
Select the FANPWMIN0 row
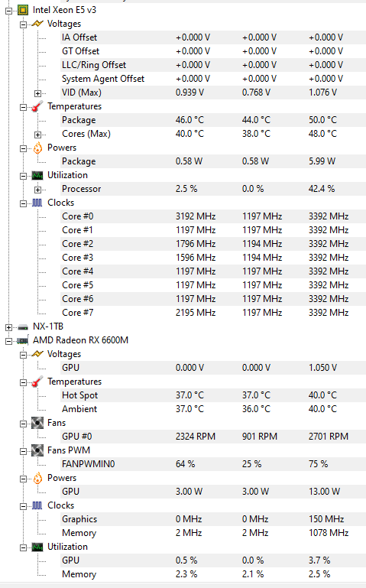click(x=213, y=464)
